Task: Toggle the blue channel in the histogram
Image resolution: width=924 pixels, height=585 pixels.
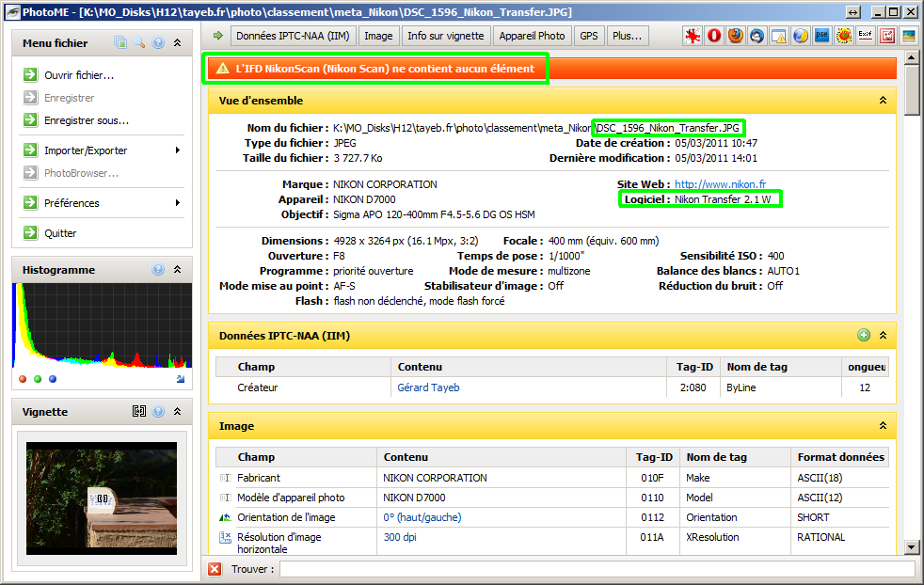Action: click(53, 379)
